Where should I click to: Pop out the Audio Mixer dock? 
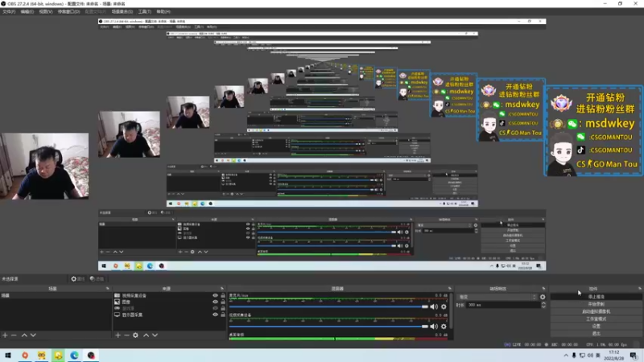[x=450, y=289]
